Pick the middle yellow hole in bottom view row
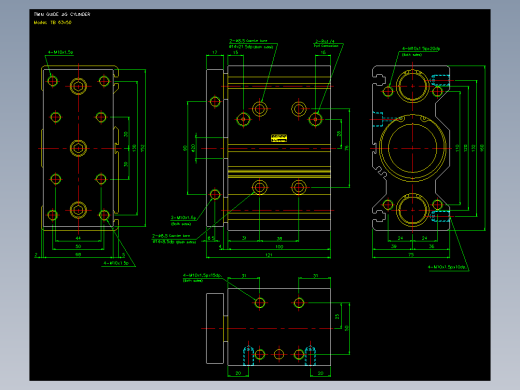This screenshot has width=520, height=390. pyautogui.click(x=279, y=354)
